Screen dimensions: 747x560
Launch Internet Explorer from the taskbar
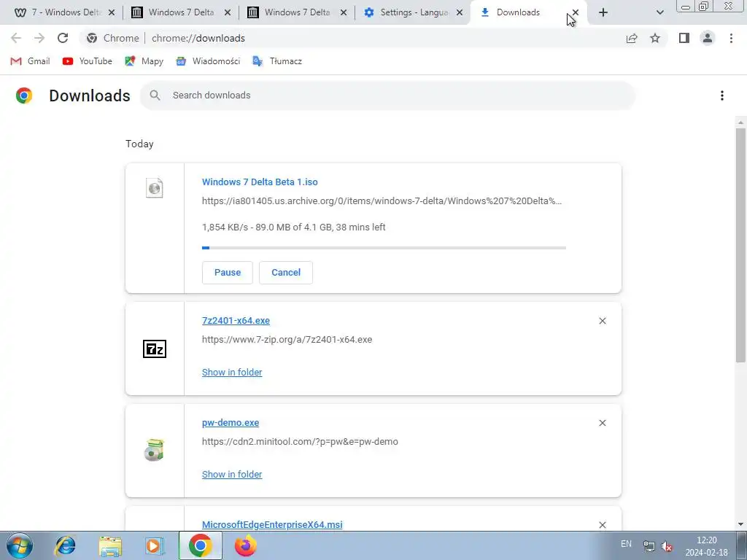(65, 545)
